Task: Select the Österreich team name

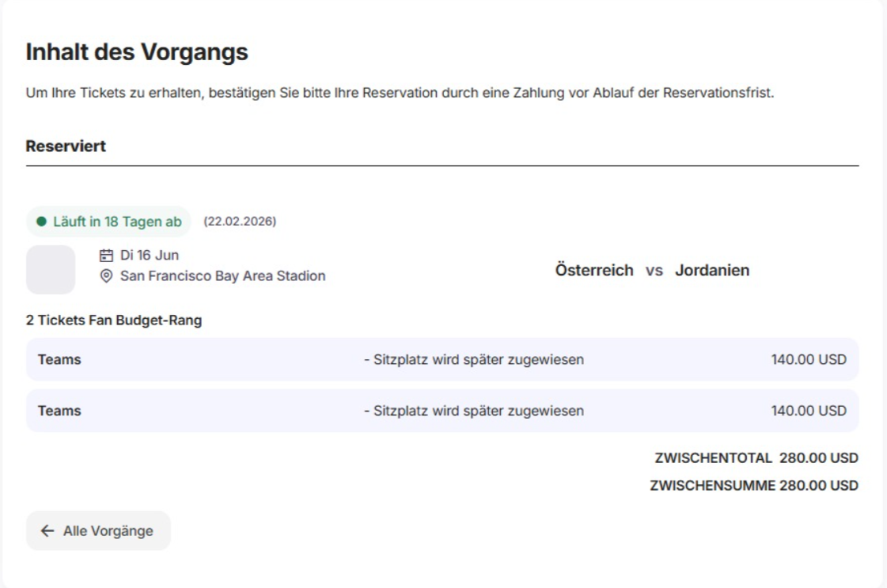Action: click(594, 271)
